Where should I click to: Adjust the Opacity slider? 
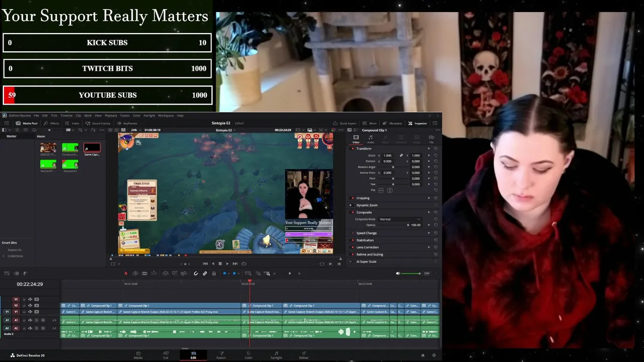[393, 225]
